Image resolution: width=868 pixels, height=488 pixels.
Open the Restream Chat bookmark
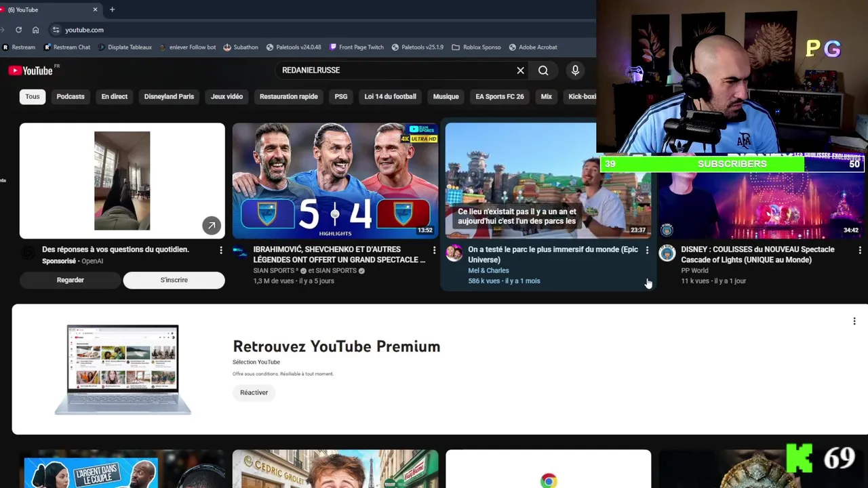click(67, 47)
